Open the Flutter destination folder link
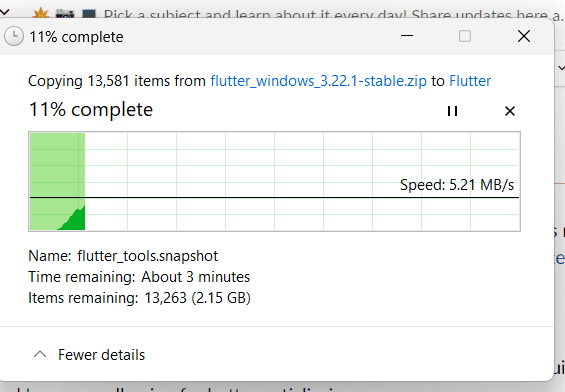The image size is (565, 392). (470, 81)
